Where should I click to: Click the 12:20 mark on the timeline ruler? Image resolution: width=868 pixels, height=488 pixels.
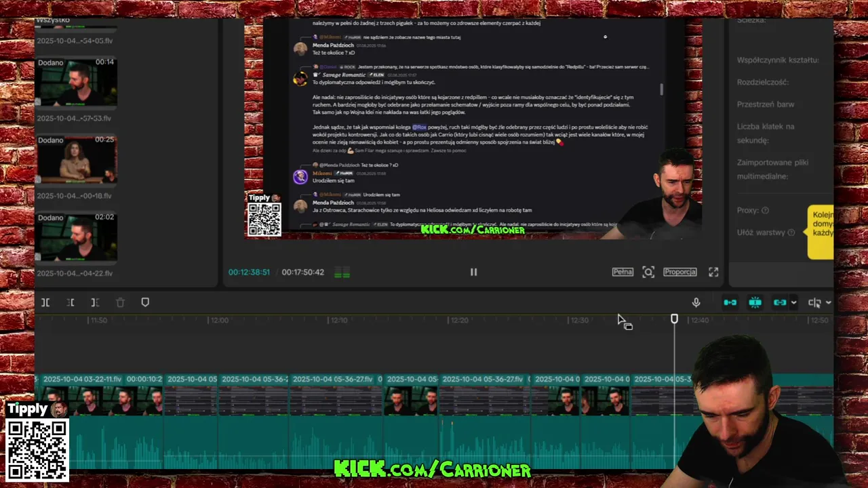[459, 320]
